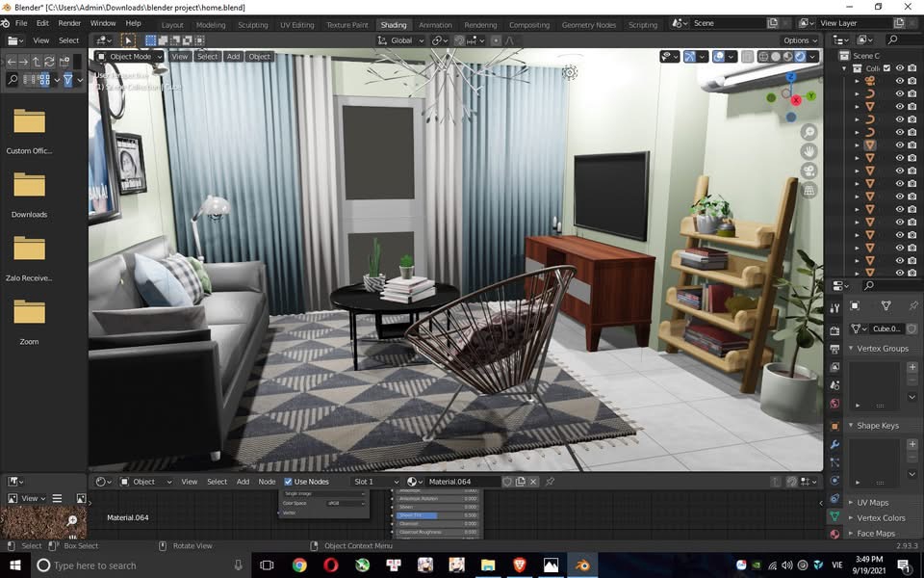Switch to the Rendering workspace tab
924x578 pixels.
pos(480,25)
